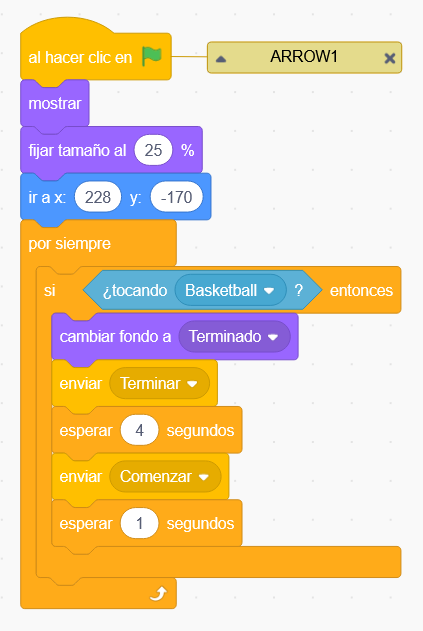Collapse the ARROW1 comment with triangle arrow
Screen dimensions: 423x631
point(221,59)
